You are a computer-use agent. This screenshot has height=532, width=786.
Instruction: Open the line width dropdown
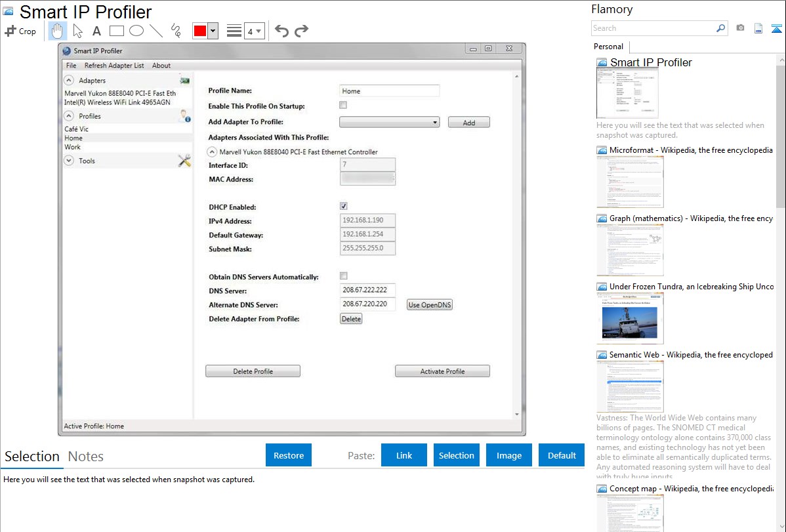point(254,31)
